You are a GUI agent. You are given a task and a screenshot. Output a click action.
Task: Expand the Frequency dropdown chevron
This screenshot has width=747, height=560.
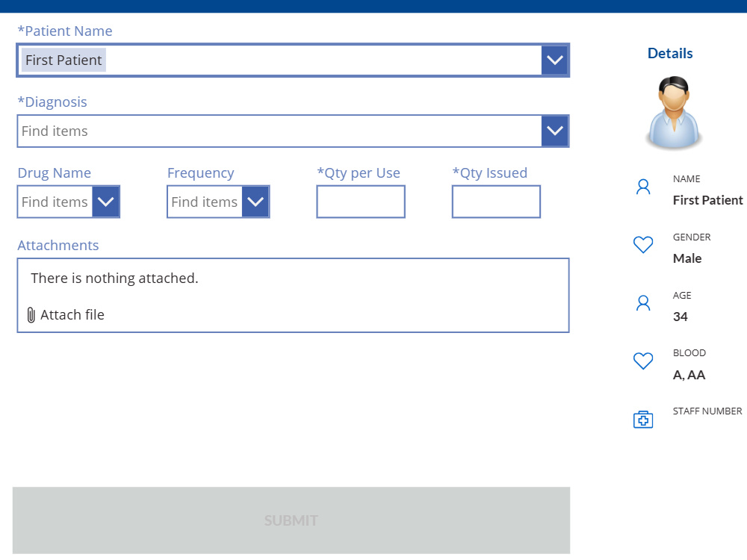coord(255,202)
